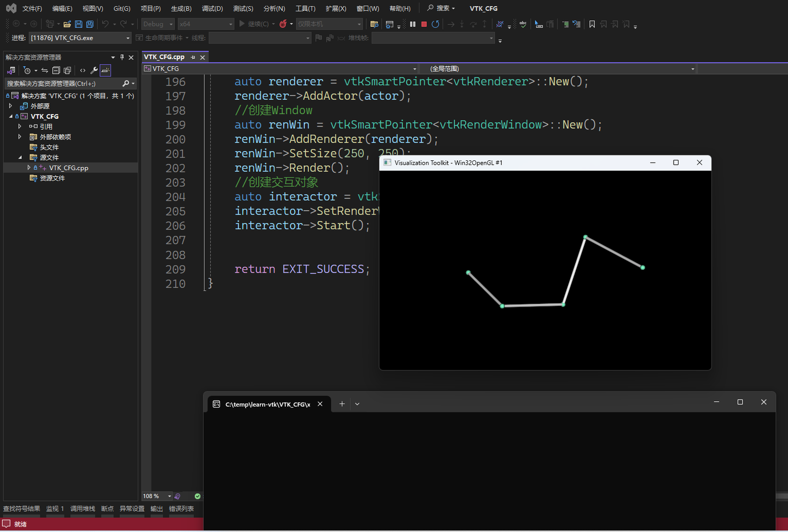
Task: Click the Open File folder icon in toolbar
Action: click(67, 24)
